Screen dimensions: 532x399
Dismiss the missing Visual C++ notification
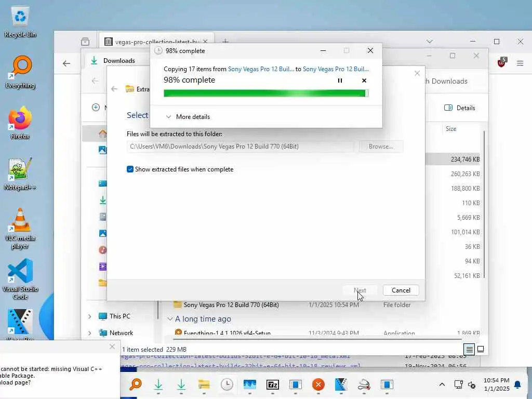click(112, 347)
